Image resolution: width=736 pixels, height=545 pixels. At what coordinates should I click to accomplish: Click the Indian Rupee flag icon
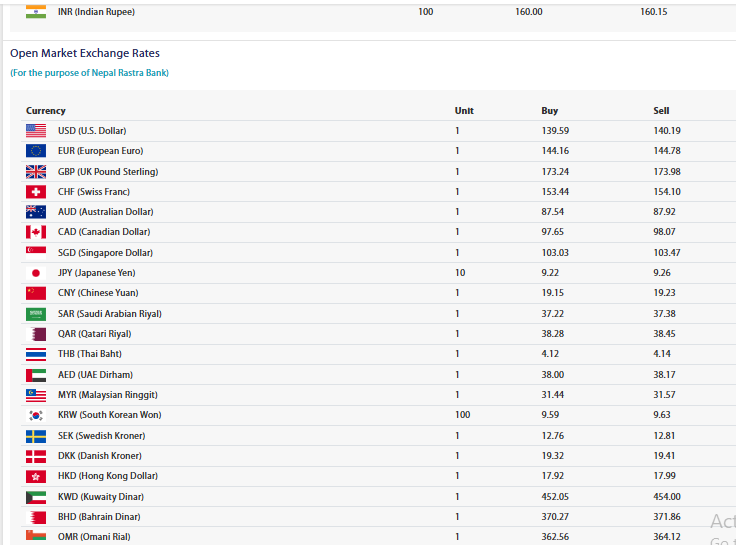(36, 11)
